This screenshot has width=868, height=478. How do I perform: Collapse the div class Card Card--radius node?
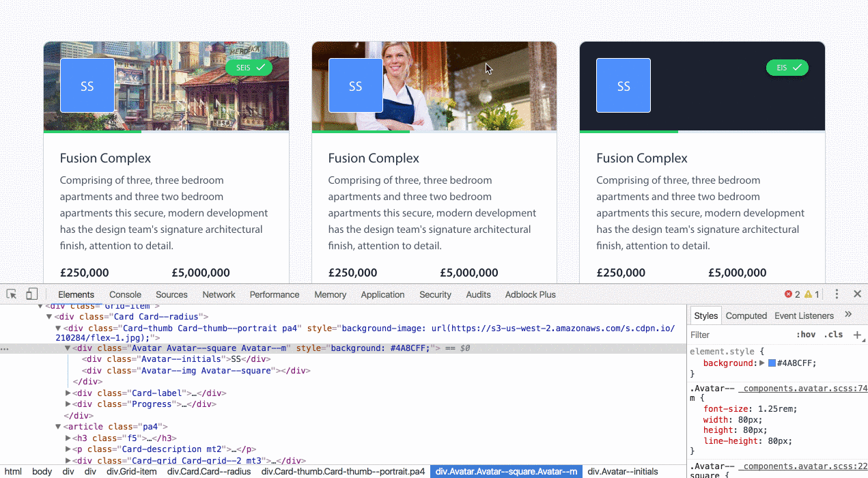point(49,317)
